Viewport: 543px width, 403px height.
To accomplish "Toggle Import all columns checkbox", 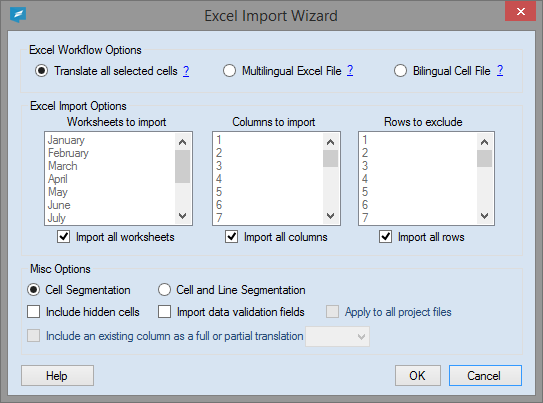I will pos(231,237).
